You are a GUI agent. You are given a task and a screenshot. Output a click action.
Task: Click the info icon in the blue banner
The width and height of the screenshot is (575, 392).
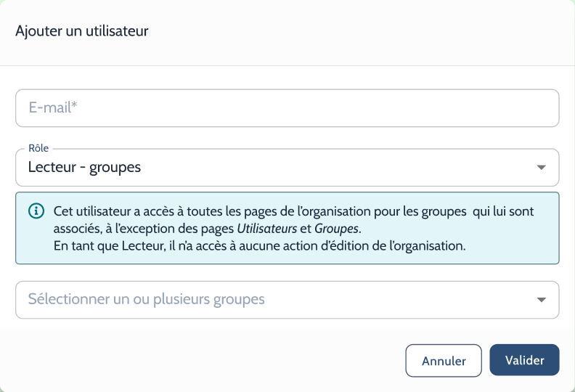(36, 211)
